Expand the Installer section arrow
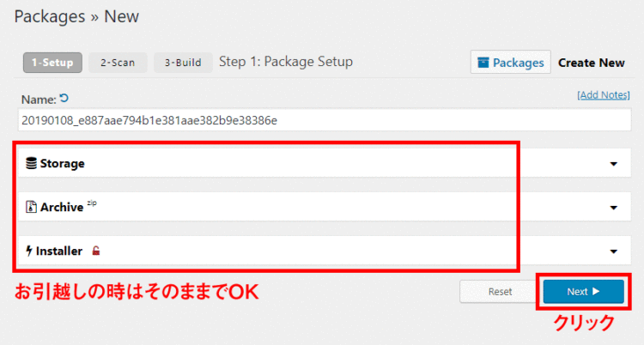644x345 pixels. [613, 251]
